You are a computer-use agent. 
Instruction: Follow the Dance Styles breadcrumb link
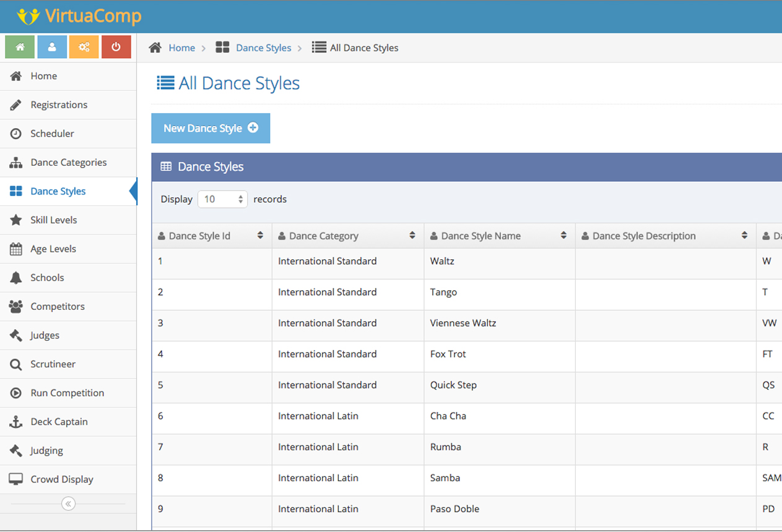click(x=263, y=48)
